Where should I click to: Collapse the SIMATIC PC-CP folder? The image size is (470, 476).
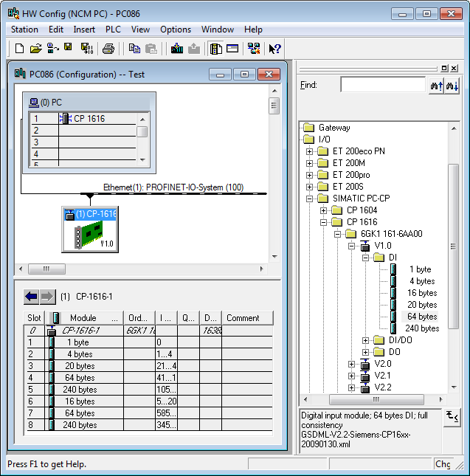click(x=310, y=199)
